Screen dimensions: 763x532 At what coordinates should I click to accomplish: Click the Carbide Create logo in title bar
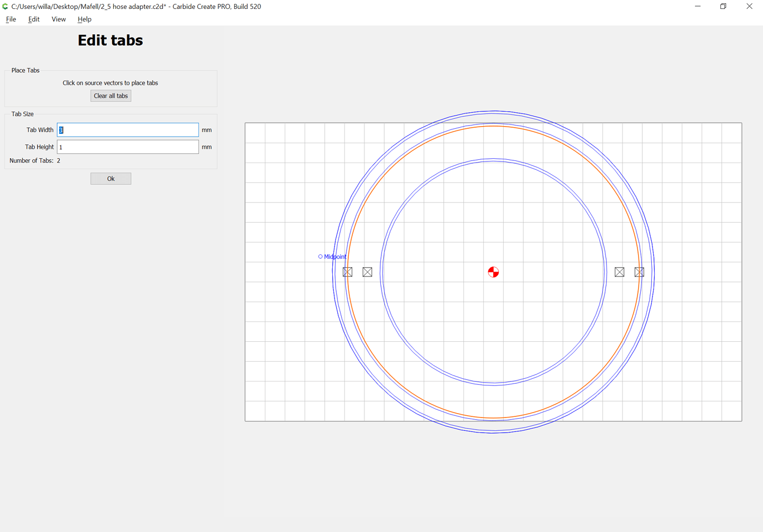pyautogui.click(x=6, y=6)
